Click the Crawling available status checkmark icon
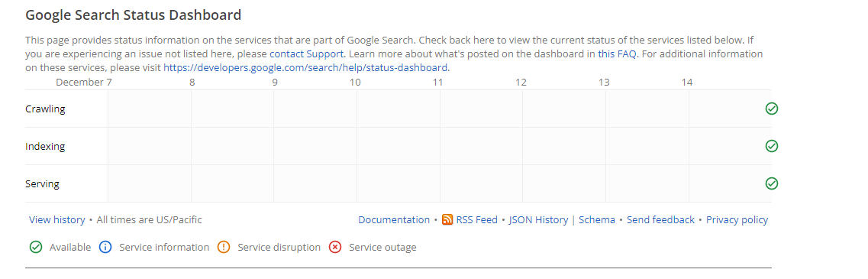The width and height of the screenshot is (868, 279). point(771,109)
